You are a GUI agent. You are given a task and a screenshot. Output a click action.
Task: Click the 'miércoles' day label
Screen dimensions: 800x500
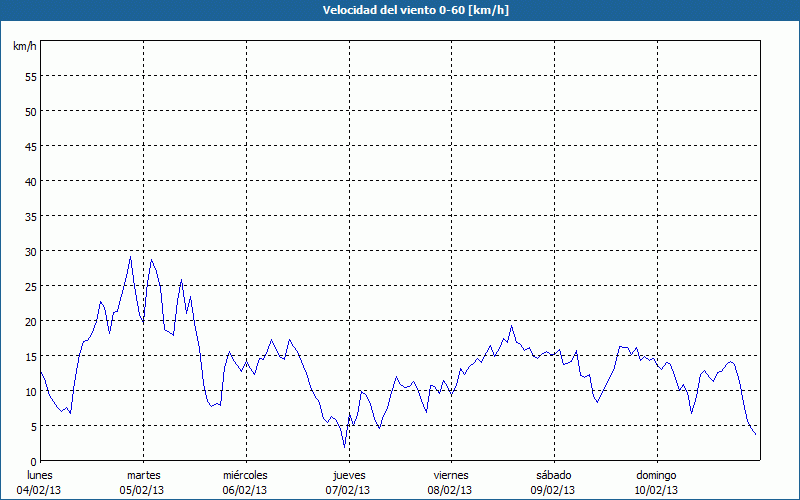[245, 475]
